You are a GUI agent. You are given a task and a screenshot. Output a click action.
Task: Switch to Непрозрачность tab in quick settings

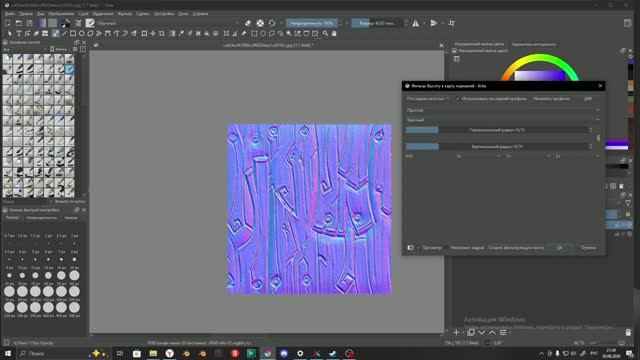pos(41,218)
